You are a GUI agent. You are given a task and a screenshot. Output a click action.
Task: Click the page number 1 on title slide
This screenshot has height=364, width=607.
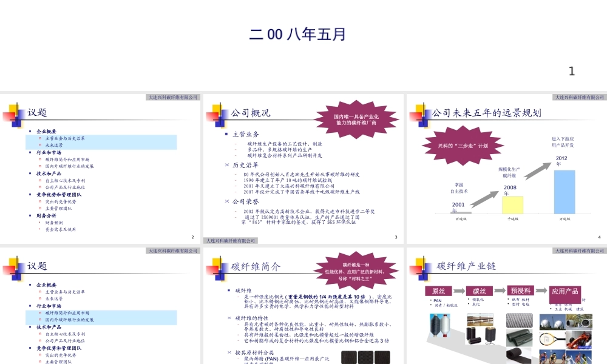click(571, 71)
